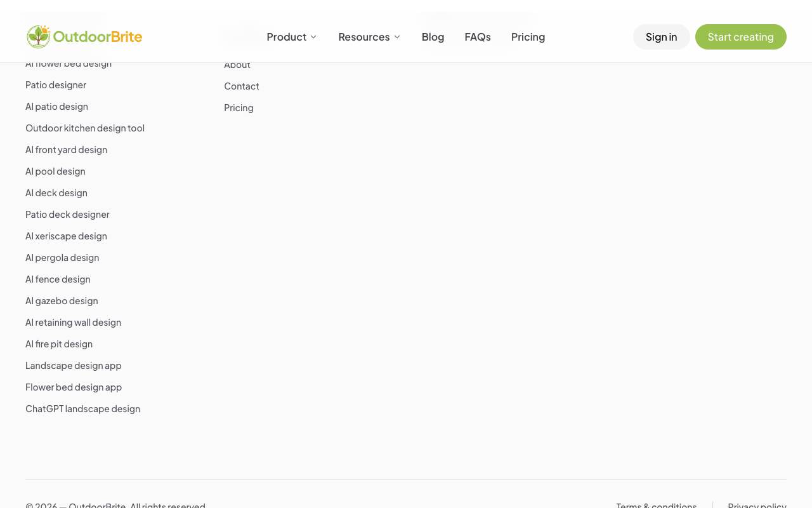Expand the Resources dropdown menu
Screen dimensions: 812x508
[x=369, y=37]
